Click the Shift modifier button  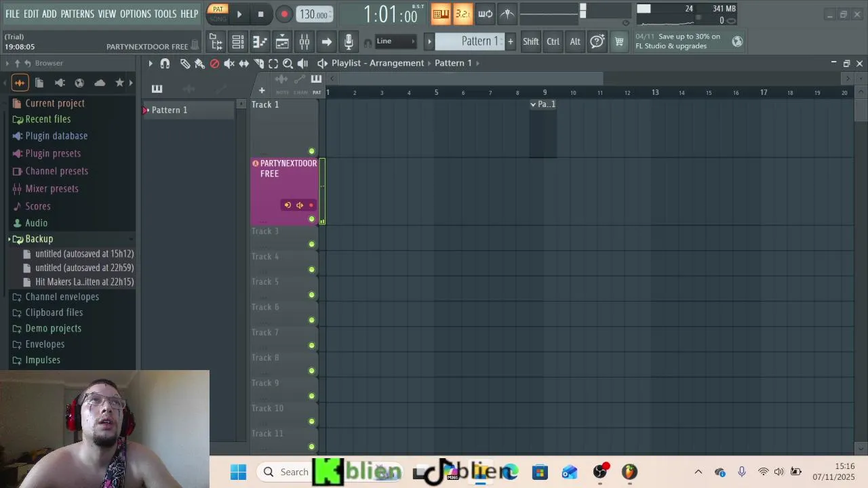point(531,41)
